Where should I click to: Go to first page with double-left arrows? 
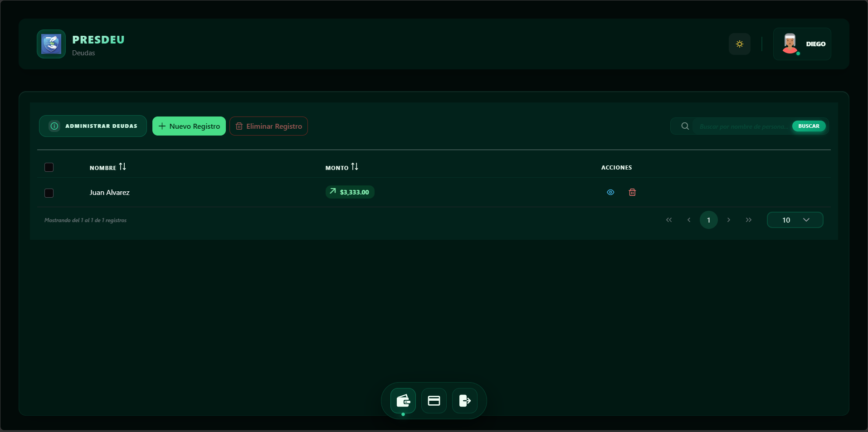669,220
